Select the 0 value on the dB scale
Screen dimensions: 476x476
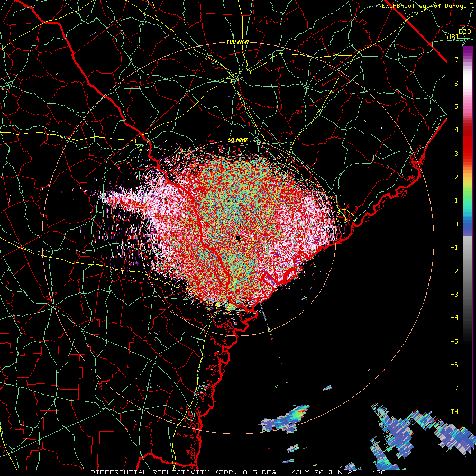456,224
